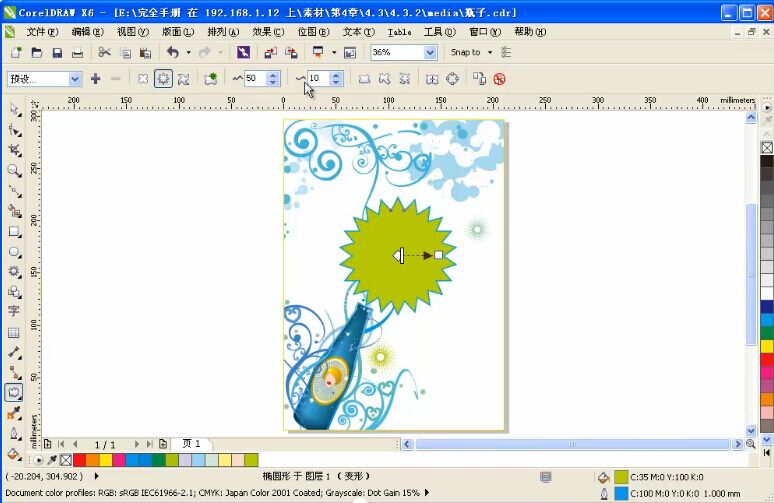774x503 pixels.
Task: Select the Distort interactive tool
Action: tap(14, 393)
